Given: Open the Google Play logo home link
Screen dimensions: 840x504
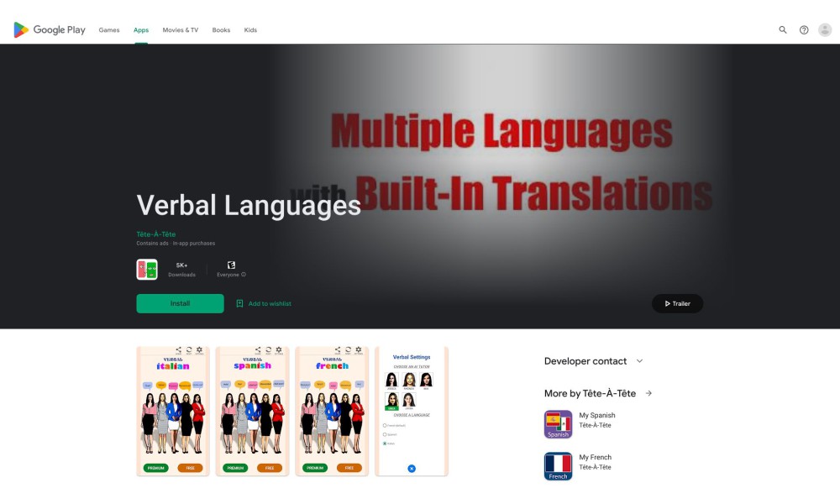Looking at the screenshot, I should pyautogui.click(x=50, y=30).
